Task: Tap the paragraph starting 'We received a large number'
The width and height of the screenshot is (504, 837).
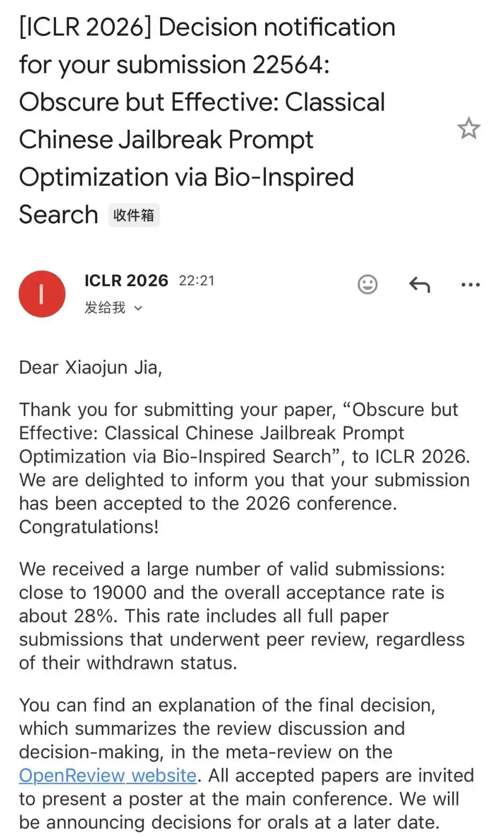Action: click(233, 616)
